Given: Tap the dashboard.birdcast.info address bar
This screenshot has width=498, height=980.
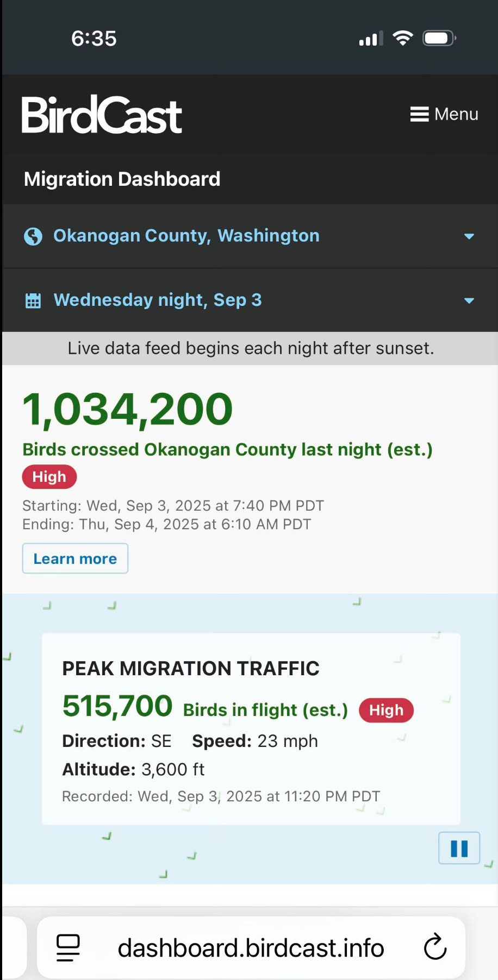Looking at the screenshot, I should [251, 947].
